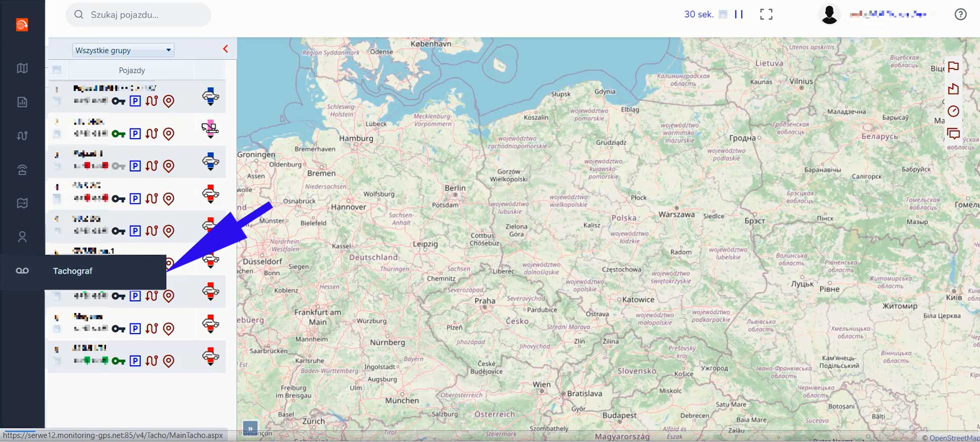980x442 pixels.
Task: Click the 'Budapest' label on the map
Action: click(619, 415)
